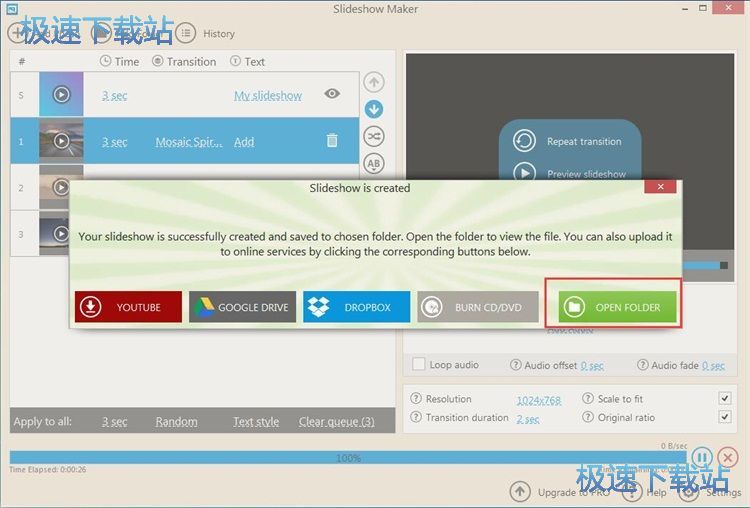750x508 pixels.
Task: Apply Random transition to all slides
Action: pyautogui.click(x=176, y=421)
